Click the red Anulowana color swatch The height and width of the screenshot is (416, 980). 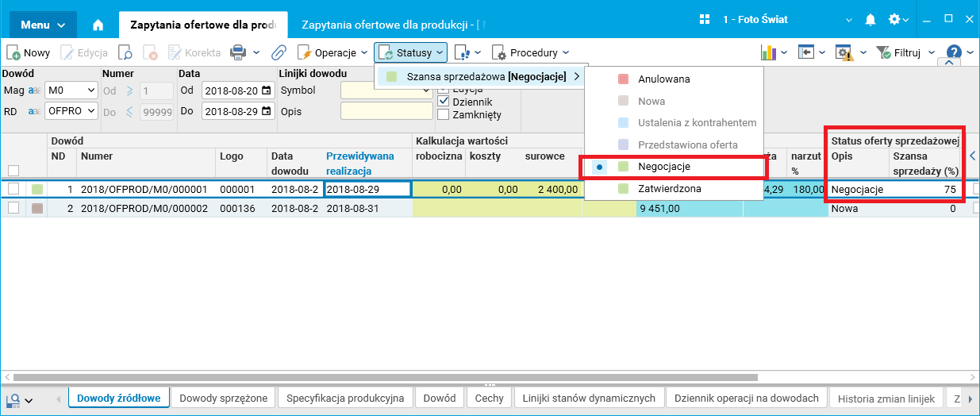click(624, 79)
